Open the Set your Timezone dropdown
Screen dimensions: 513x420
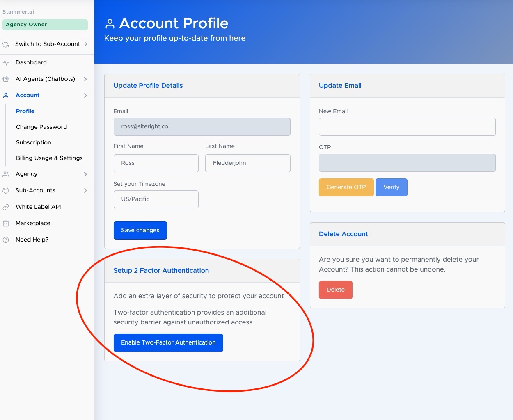(156, 199)
